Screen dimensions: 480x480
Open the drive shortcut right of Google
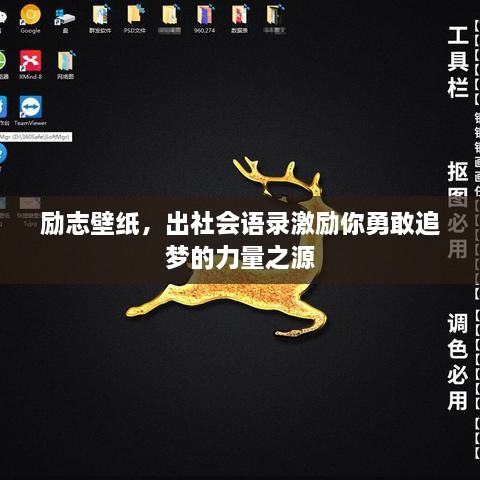[x=65, y=20]
